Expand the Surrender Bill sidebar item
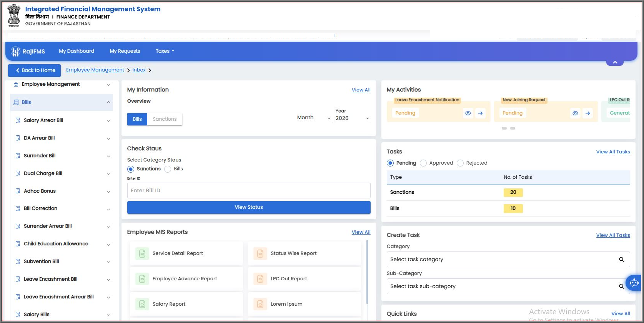This screenshot has width=644, height=323. [108, 156]
